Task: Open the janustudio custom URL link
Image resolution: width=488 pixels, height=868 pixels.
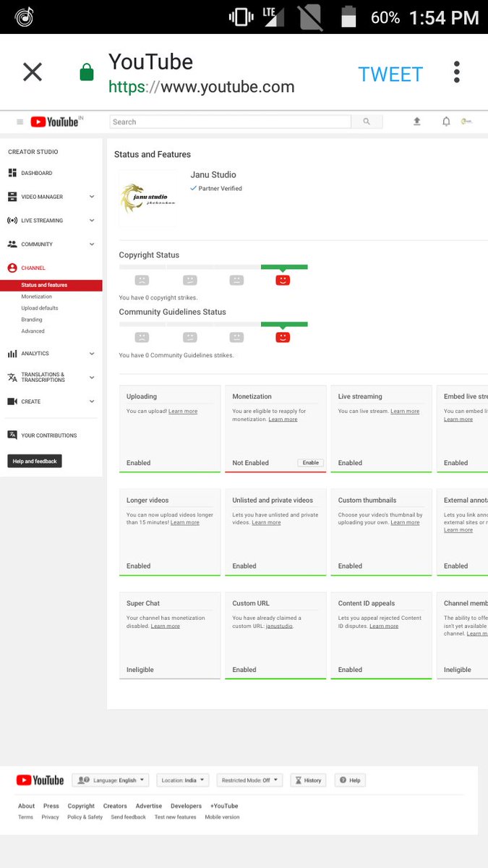Action: click(x=279, y=626)
